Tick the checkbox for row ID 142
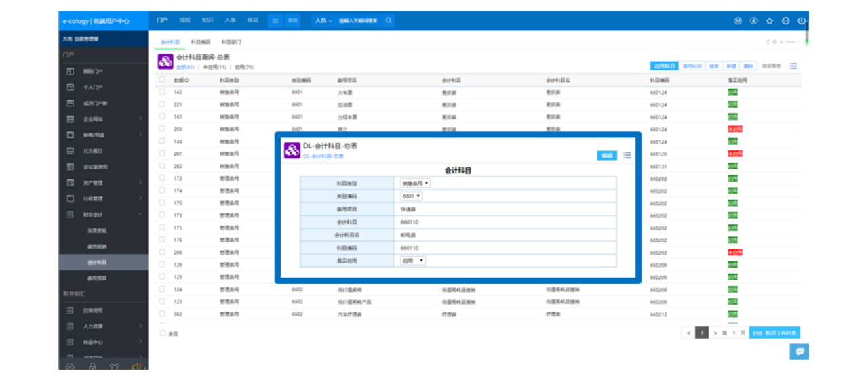The height and width of the screenshot is (382, 868). click(162, 91)
